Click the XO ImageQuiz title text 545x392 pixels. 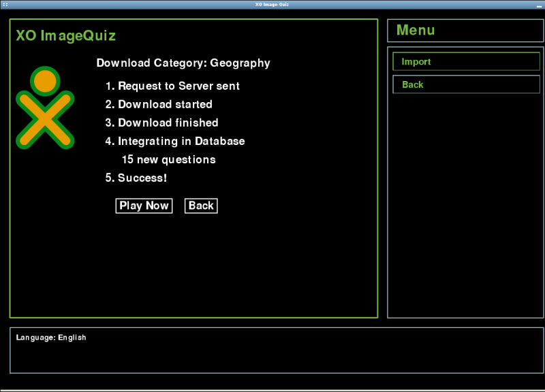coord(66,36)
